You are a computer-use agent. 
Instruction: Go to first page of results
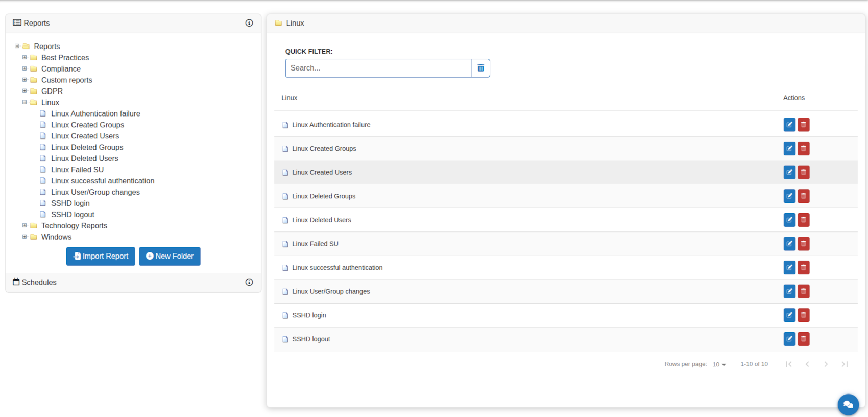[x=789, y=364]
